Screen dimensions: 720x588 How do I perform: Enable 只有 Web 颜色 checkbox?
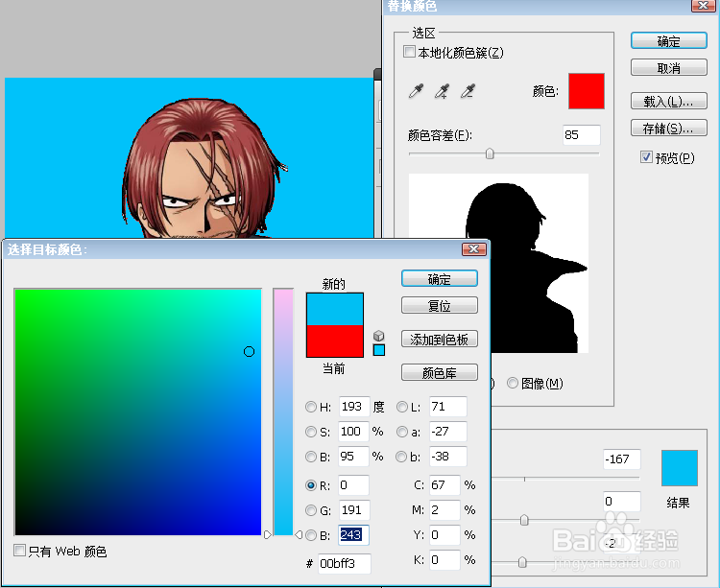19,550
